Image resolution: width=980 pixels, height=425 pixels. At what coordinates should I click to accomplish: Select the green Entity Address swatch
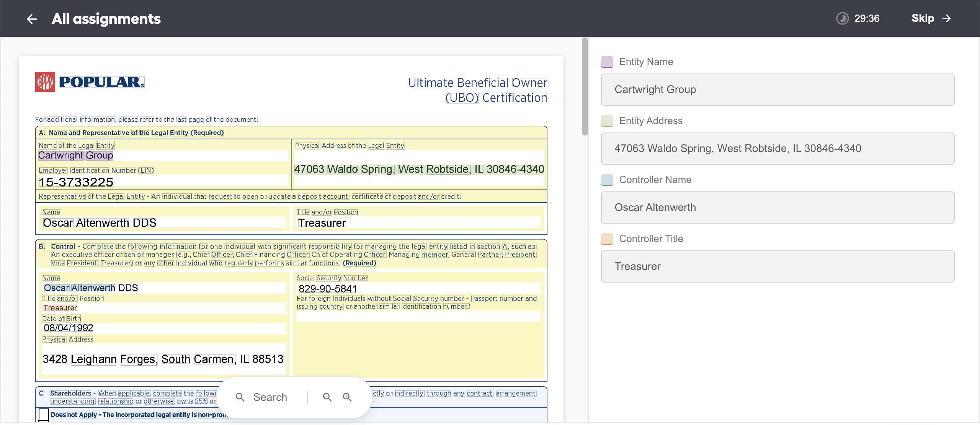pyautogui.click(x=607, y=121)
